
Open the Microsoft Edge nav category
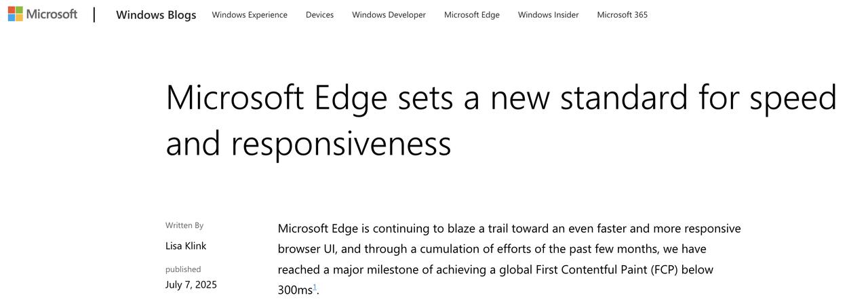472,14
